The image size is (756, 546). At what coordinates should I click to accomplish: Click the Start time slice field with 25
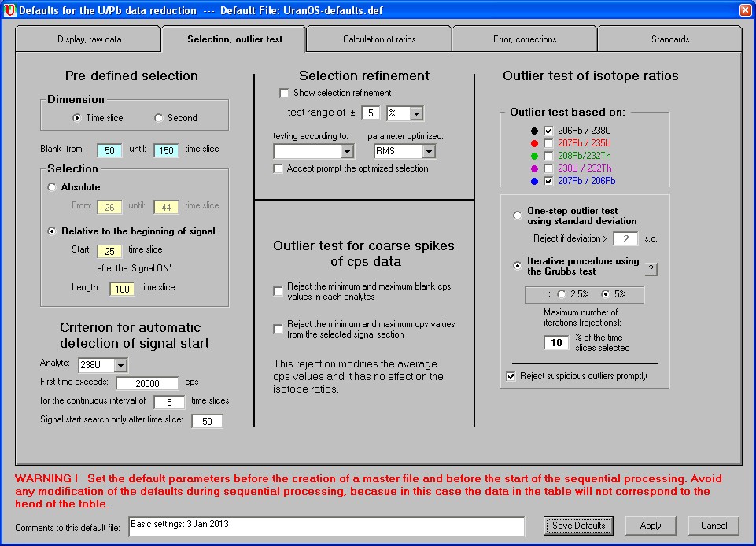(109, 251)
